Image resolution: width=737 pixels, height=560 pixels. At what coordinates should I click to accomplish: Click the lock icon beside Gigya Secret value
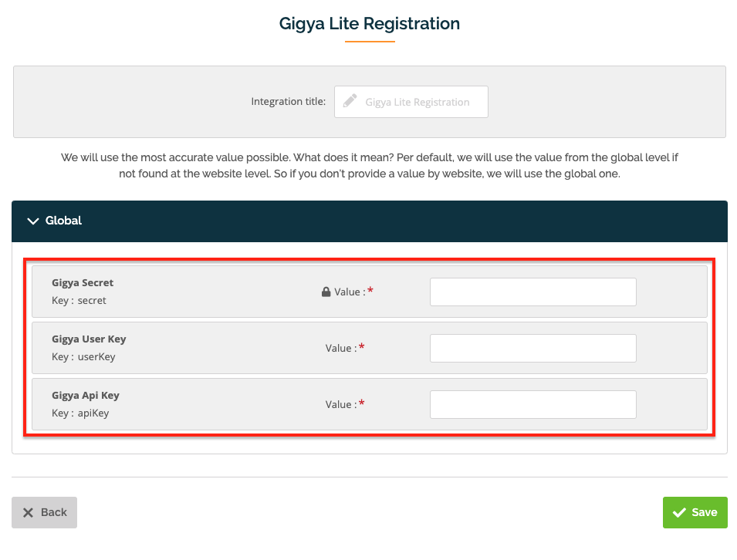click(x=325, y=291)
